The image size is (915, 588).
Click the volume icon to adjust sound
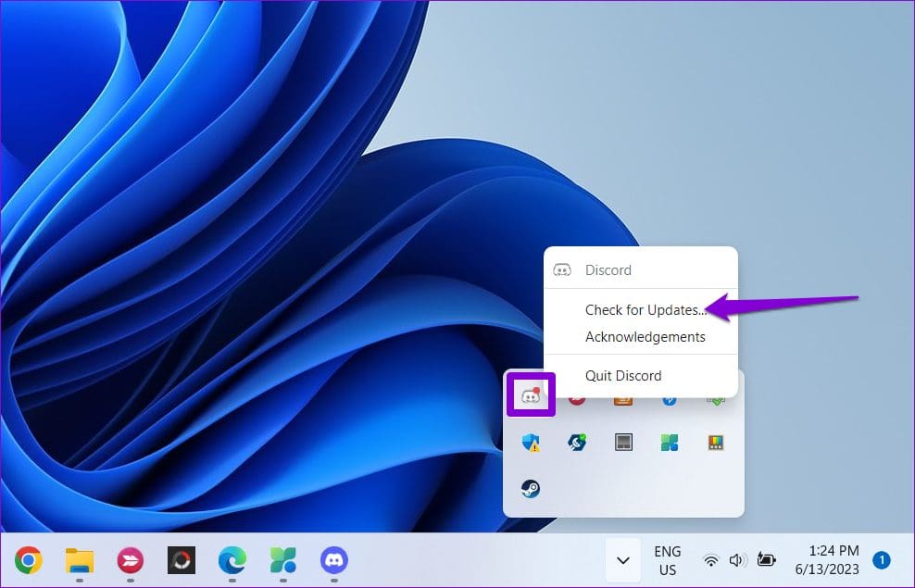tap(737, 560)
